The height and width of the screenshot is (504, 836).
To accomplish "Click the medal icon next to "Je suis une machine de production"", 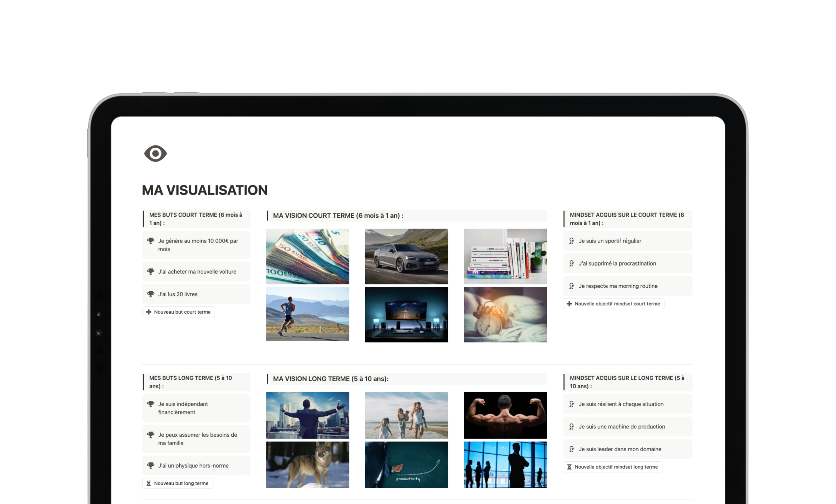I will click(572, 426).
